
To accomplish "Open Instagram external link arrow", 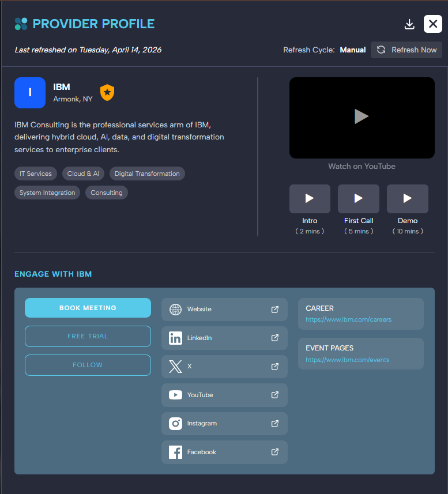I will (274, 424).
